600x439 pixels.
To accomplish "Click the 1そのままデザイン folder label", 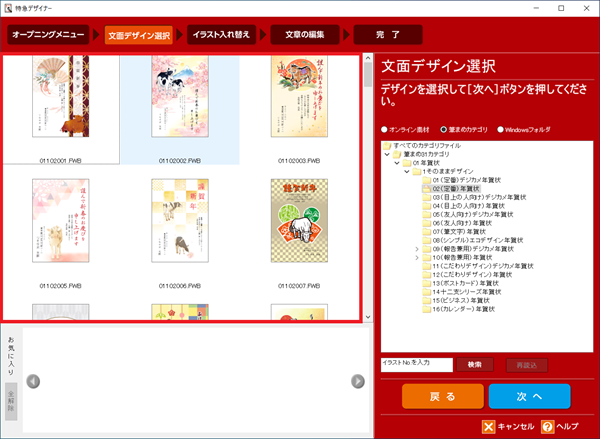I will [448, 171].
